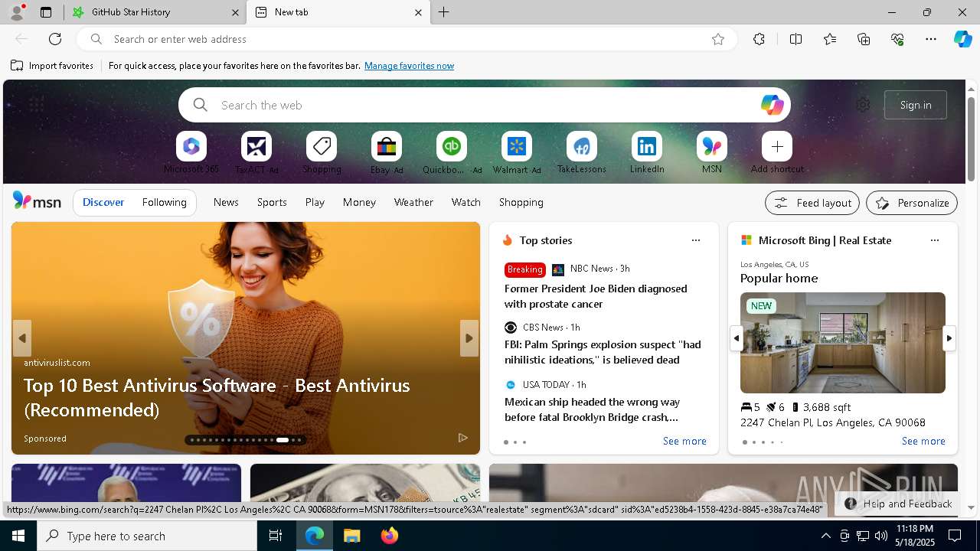Open the News category
This screenshot has height=551, width=980.
226,202
